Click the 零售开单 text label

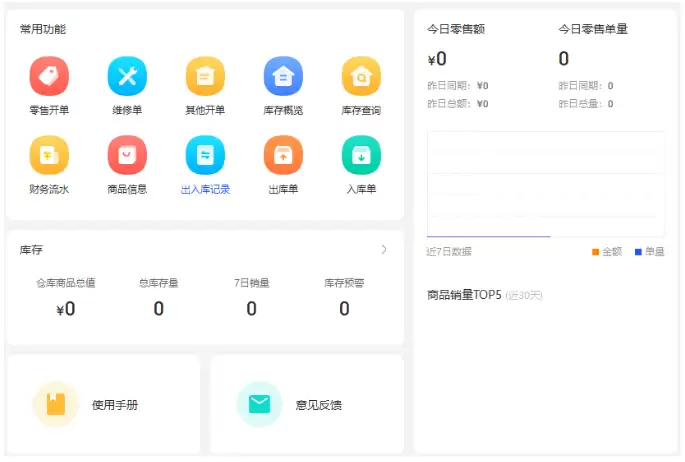pyautogui.click(x=49, y=110)
